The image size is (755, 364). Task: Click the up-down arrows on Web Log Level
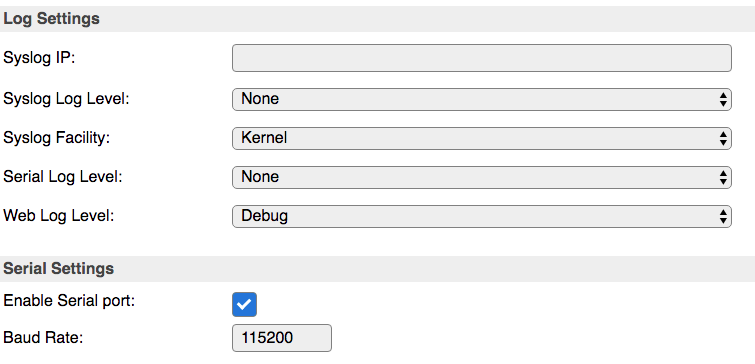[723, 217]
